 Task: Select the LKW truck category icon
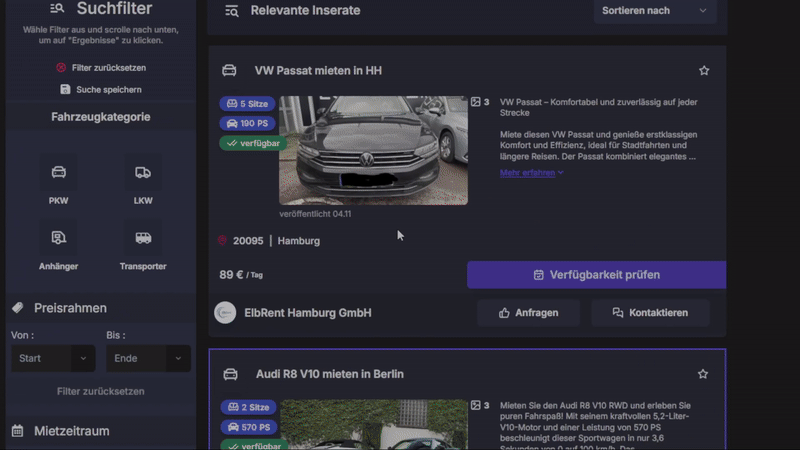[143, 172]
